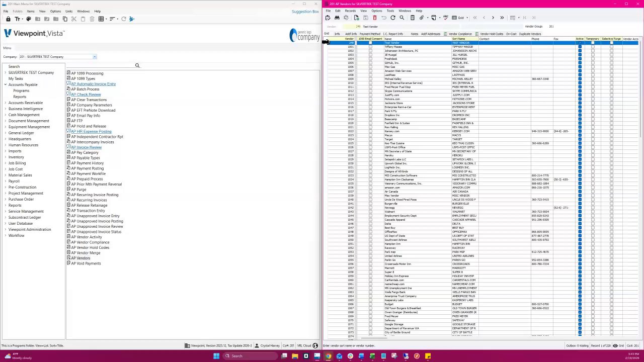Click the globe icon in Main Menu status bar
The width and height of the screenshot is (644, 362).
point(315,345)
